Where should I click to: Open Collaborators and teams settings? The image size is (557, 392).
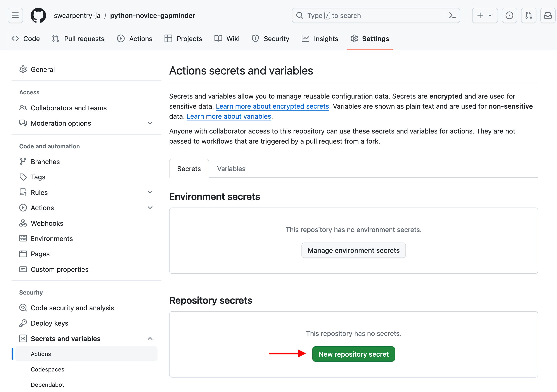(86, 108)
